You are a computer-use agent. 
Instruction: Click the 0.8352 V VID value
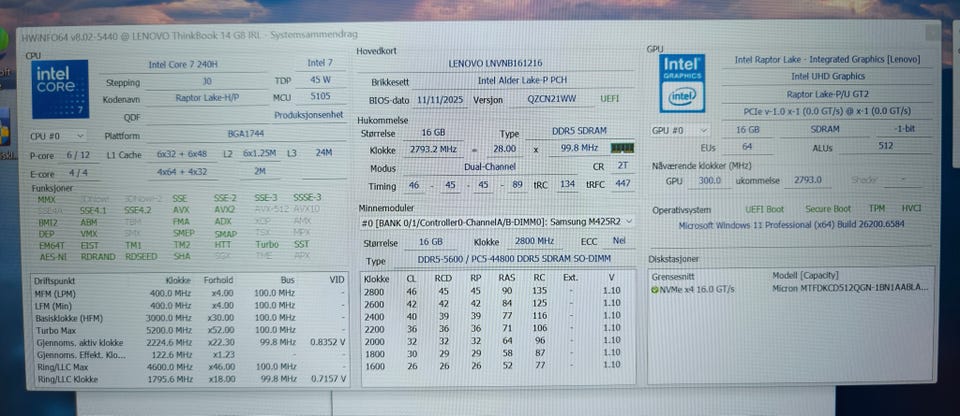click(x=328, y=342)
